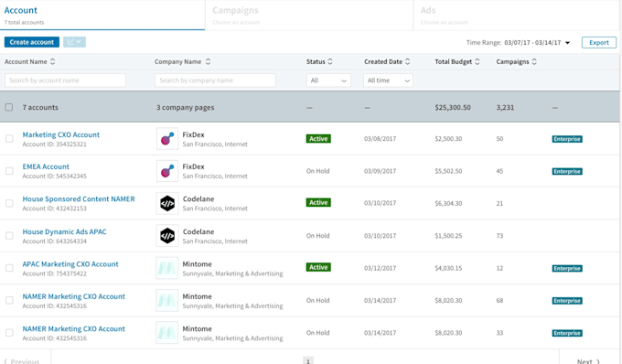The height and width of the screenshot is (364, 622).
Task: Check NAMER Marketing account with 33 campaigns
Action: [x=9, y=333]
